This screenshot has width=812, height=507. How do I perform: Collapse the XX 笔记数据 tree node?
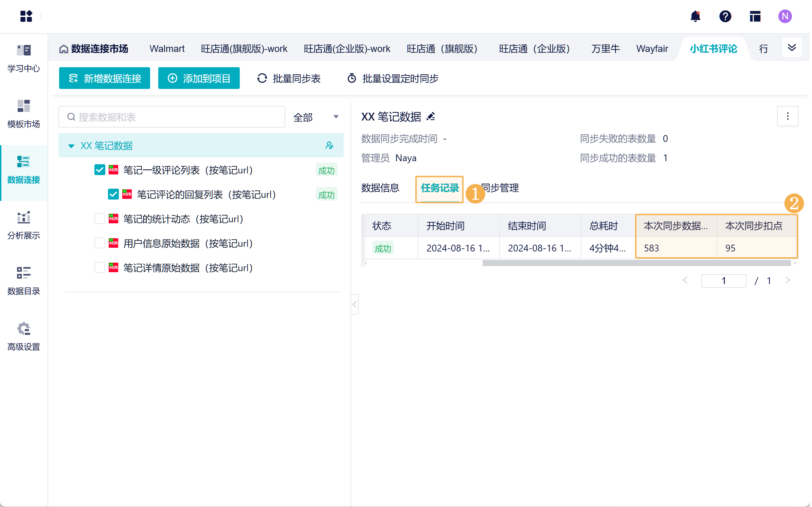tap(71, 146)
